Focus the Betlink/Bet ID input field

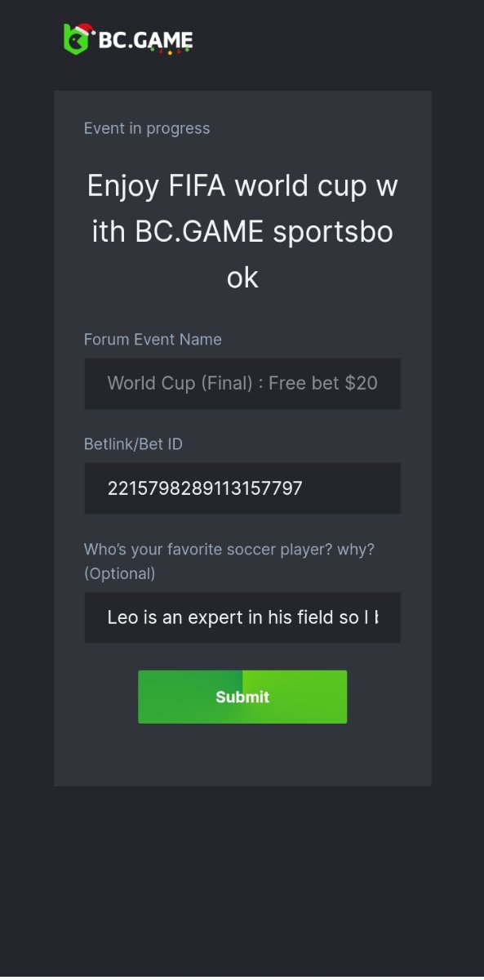tap(242, 488)
